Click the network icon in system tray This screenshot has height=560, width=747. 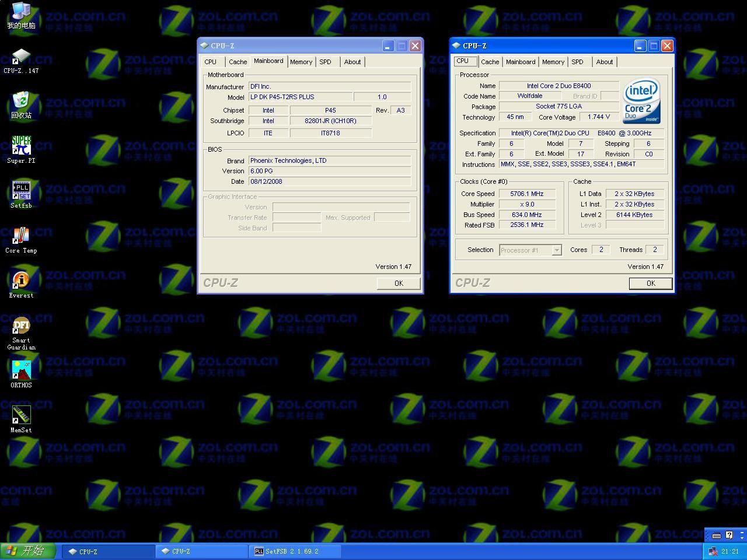point(713,551)
